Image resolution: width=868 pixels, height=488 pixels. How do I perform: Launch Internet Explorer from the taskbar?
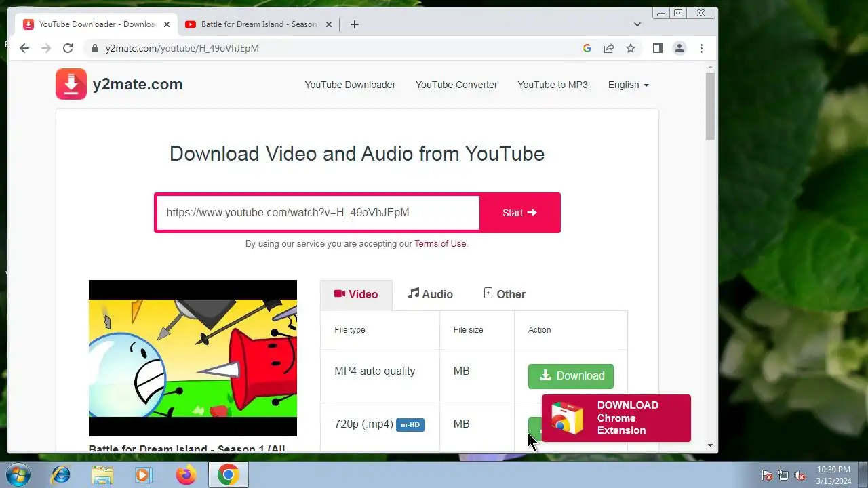click(x=60, y=475)
